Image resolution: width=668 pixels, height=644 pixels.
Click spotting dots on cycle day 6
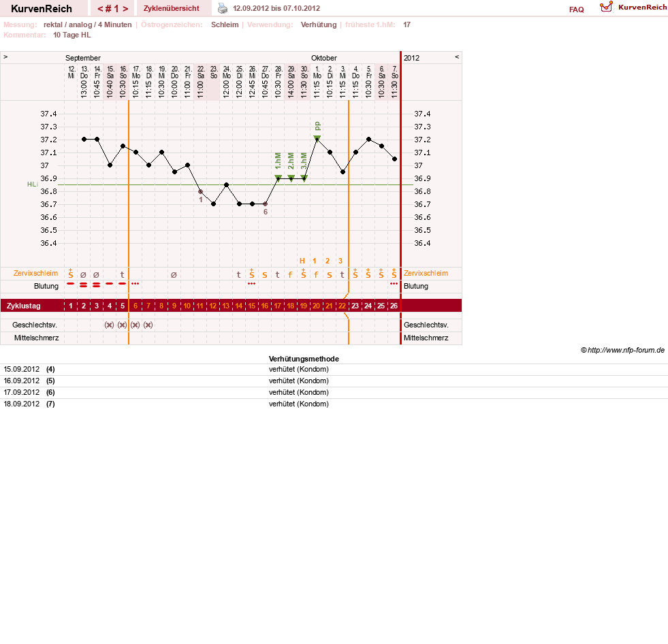[135, 284]
